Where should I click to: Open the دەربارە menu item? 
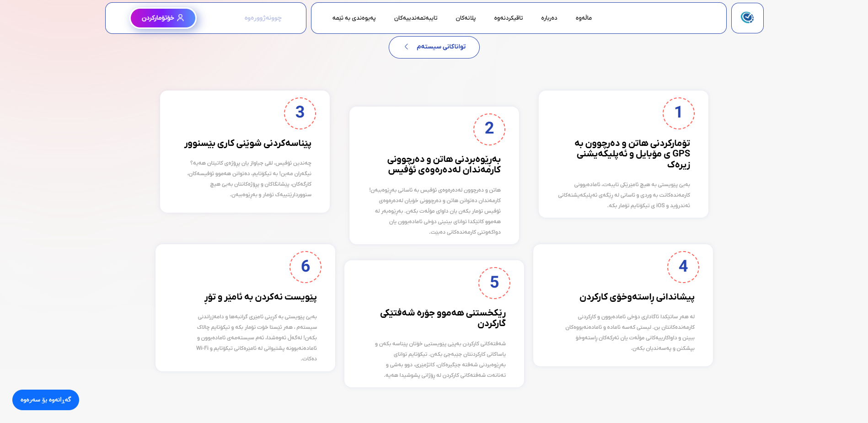(x=549, y=18)
